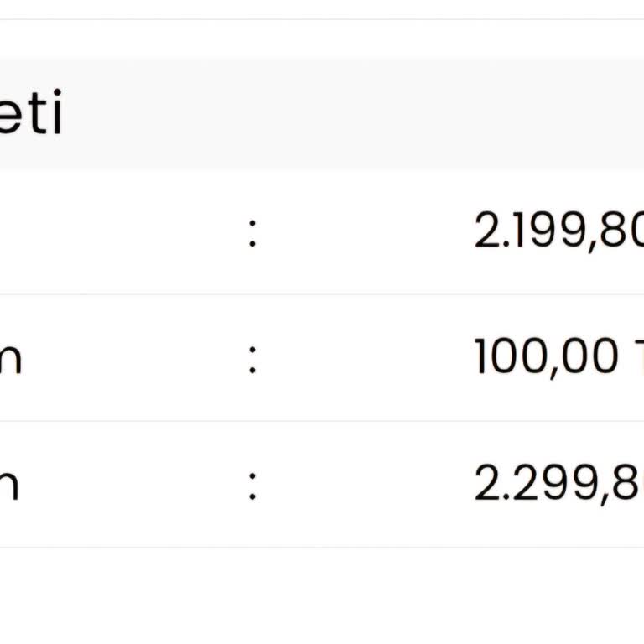Click the "eti" header text
The image size is (644, 644).
click(31, 116)
